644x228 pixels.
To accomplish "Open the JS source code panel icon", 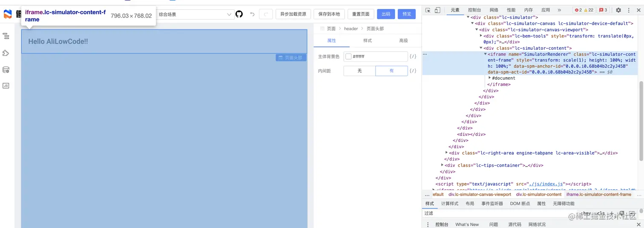I will tap(6, 86).
